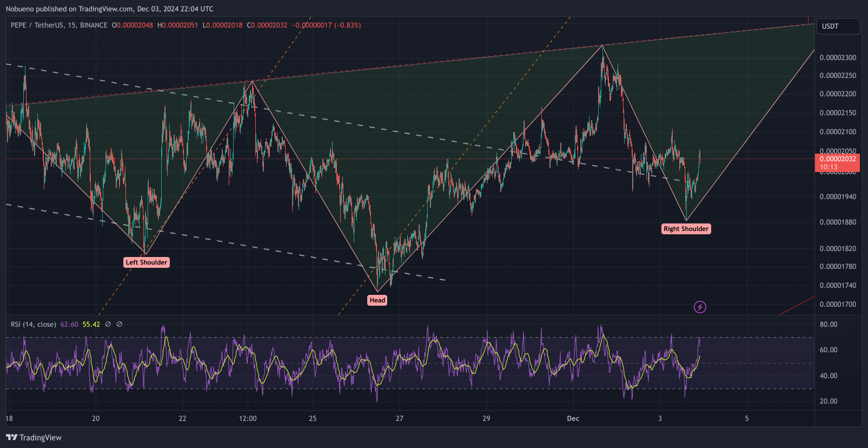Click the PEPE / TetherUS symbol title
Image resolution: width=868 pixels, height=448 pixels.
pos(59,25)
